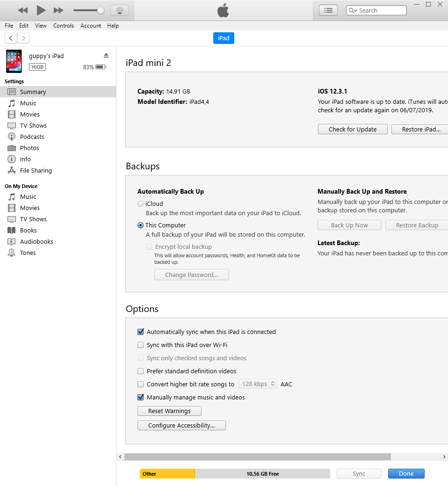Click the Back Up Now button
The height and width of the screenshot is (486, 448).
tap(349, 225)
